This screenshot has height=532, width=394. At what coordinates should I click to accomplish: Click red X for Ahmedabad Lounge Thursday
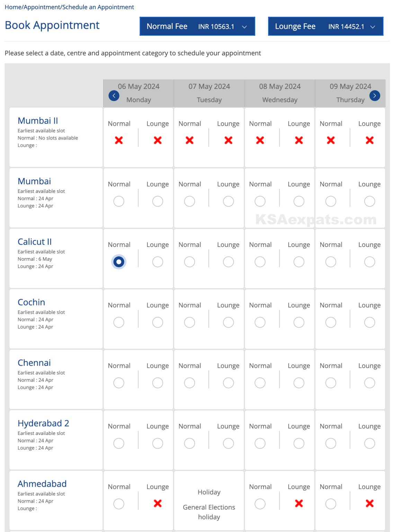pyautogui.click(x=369, y=504)
